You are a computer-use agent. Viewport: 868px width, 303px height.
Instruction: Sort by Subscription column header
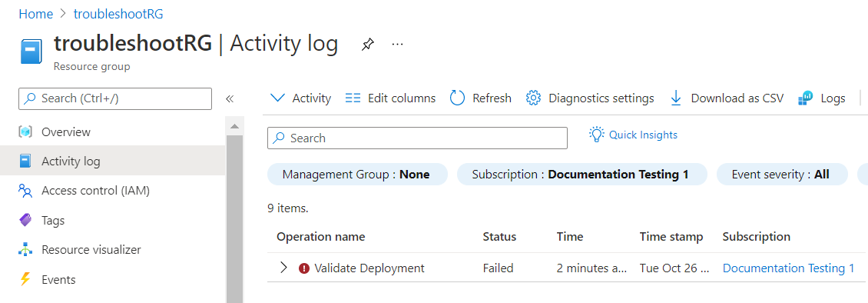pos(756,237)
